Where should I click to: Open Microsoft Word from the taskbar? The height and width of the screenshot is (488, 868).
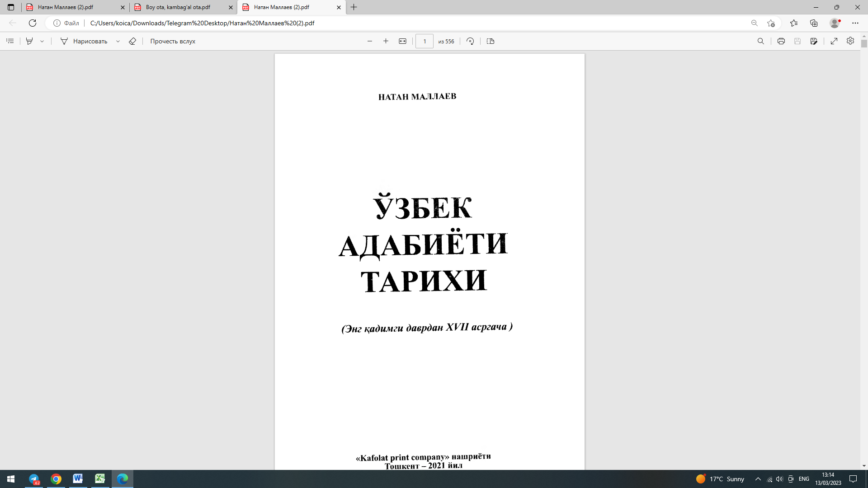pos(78,479)
